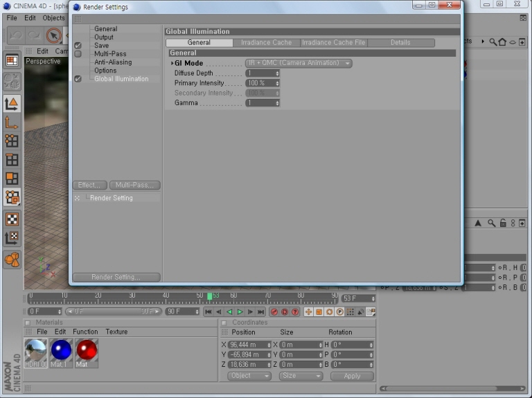This screenshot has width=532, height=398.
Task: Click the end frame 90 F stepper
Action: point(197,311)
